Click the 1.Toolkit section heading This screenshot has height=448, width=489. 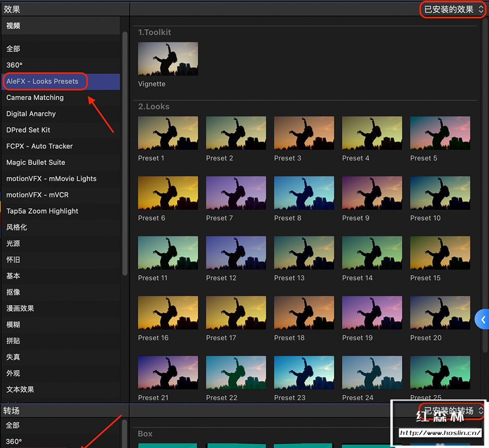(154, 32)
